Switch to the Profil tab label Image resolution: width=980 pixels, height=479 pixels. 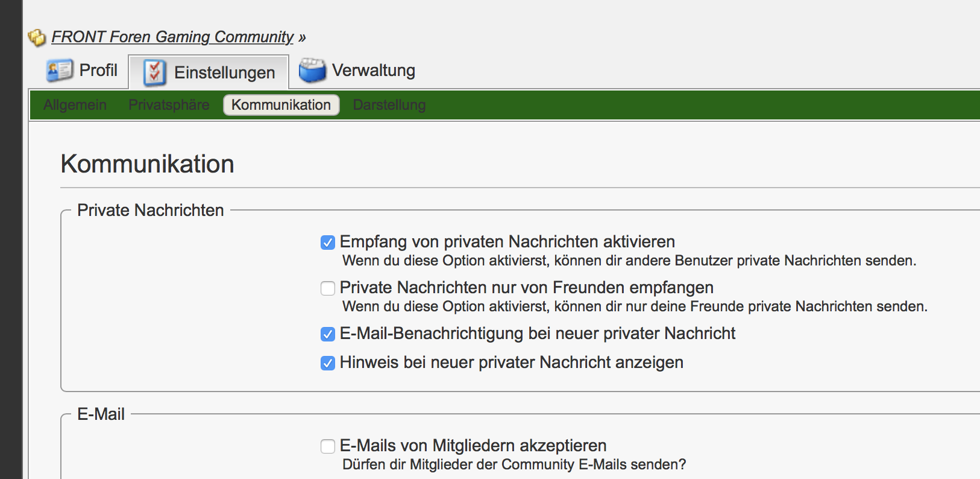(x=98, y=71)
